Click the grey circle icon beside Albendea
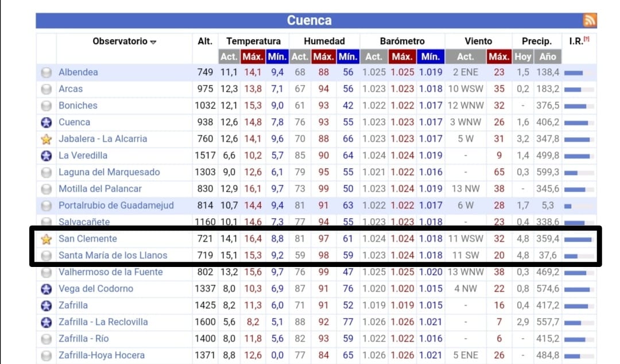 click(x=46, y=72)
